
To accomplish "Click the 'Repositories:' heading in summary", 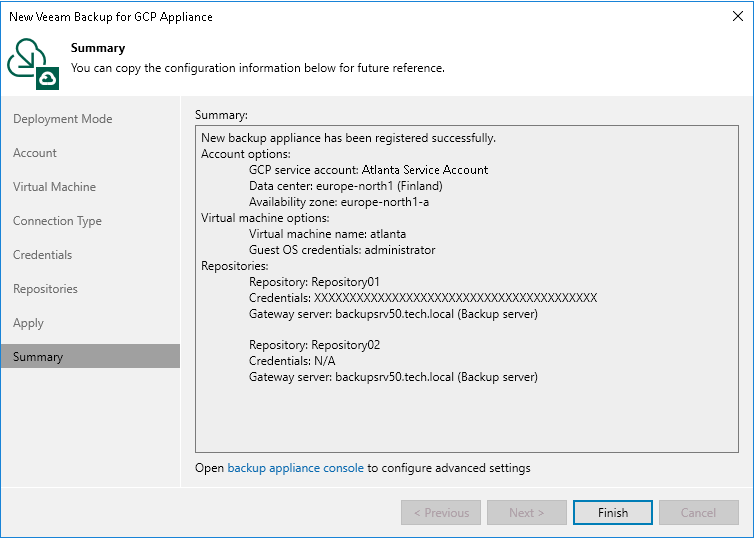I will coord(235,266).
